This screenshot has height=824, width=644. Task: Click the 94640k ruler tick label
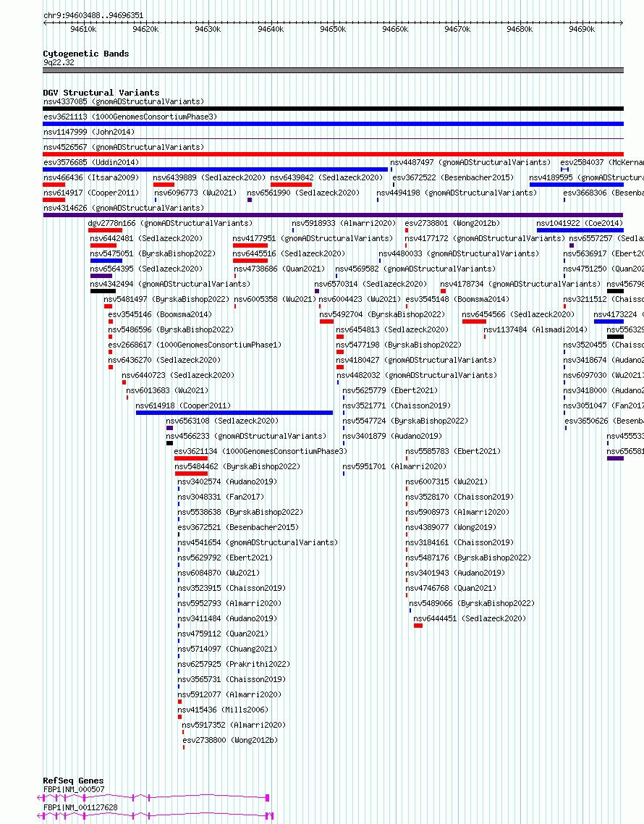coord(271,30)
